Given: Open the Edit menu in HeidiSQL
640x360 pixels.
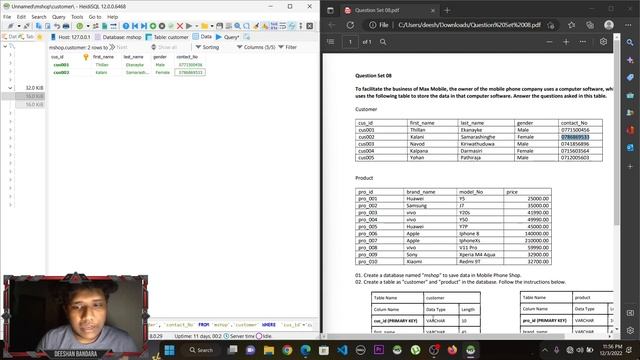Looking at the screenshot, I should (21, 17).
